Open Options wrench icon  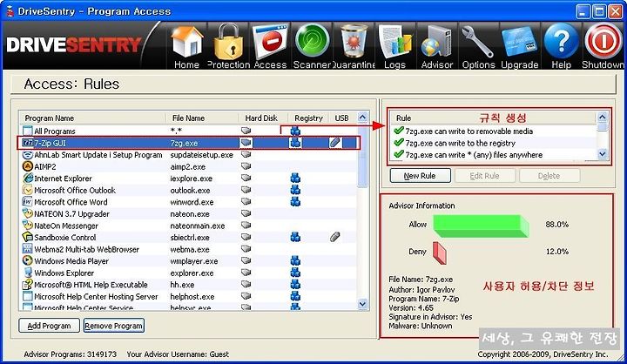pos(478,46)
